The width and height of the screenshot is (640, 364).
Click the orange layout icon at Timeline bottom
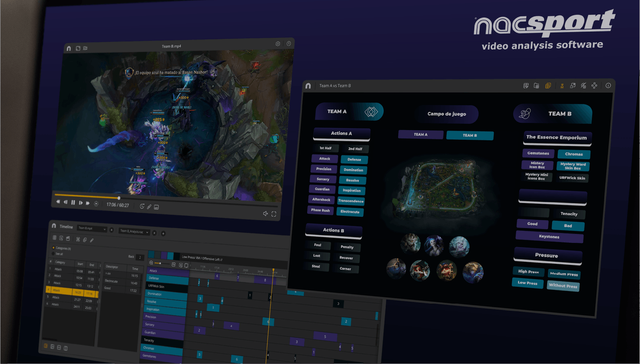click(46, 346)
